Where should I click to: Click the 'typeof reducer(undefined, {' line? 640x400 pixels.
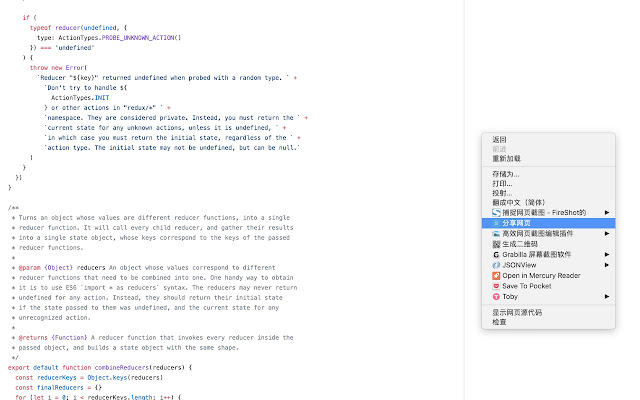78,28
